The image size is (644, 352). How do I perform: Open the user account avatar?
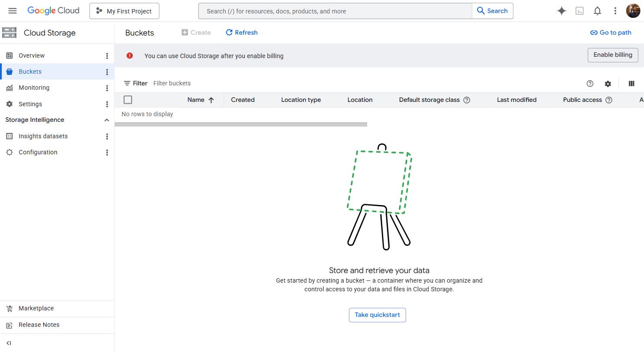pyautogui.click(x=633, y=11)
